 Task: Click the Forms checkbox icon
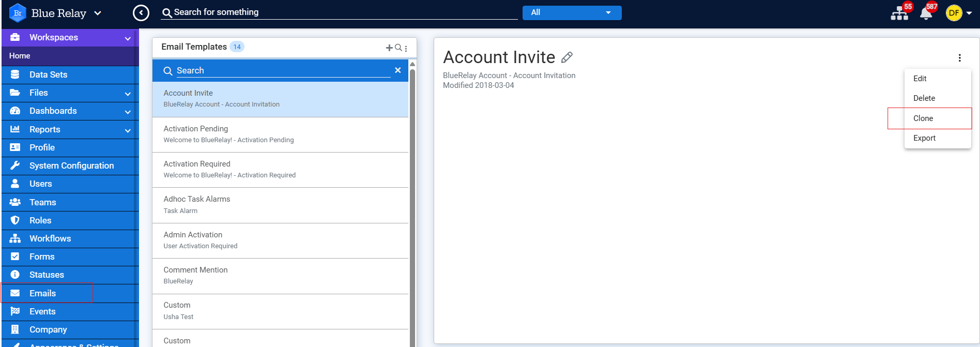pyautogui.click(x=15, y=257)
